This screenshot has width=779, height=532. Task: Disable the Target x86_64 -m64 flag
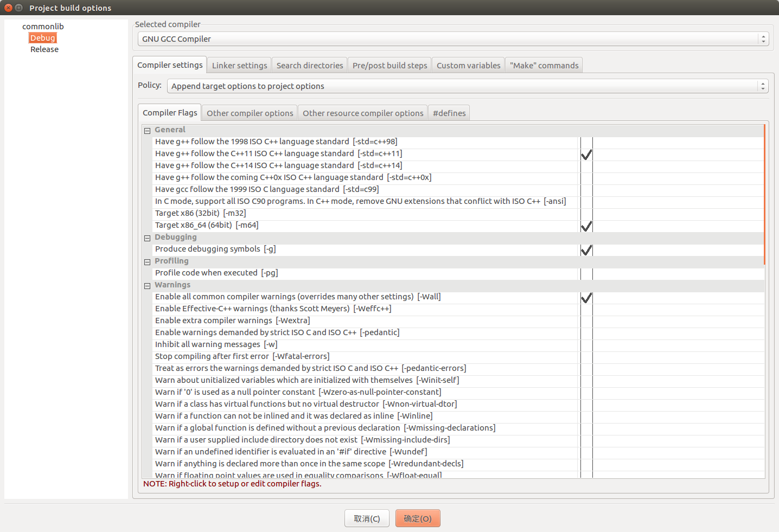586,225
